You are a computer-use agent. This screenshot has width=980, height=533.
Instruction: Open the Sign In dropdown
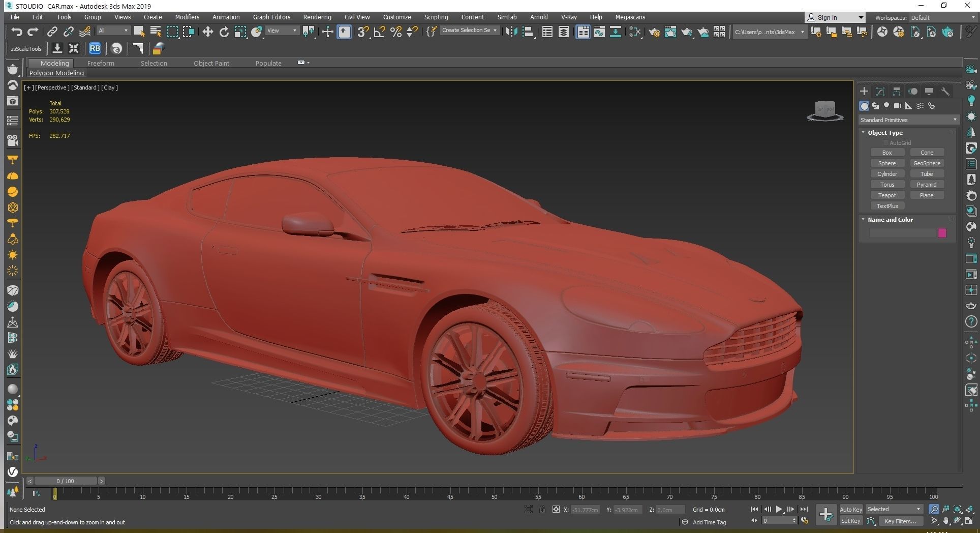(x=835, y=17)
